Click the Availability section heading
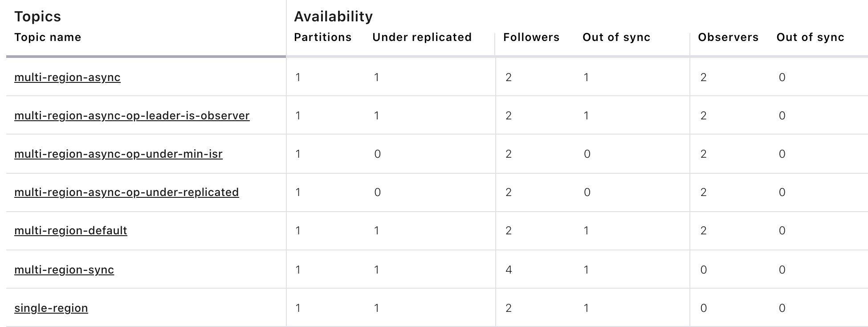This screenshot has width=868, height=327. tap(333, 16)
